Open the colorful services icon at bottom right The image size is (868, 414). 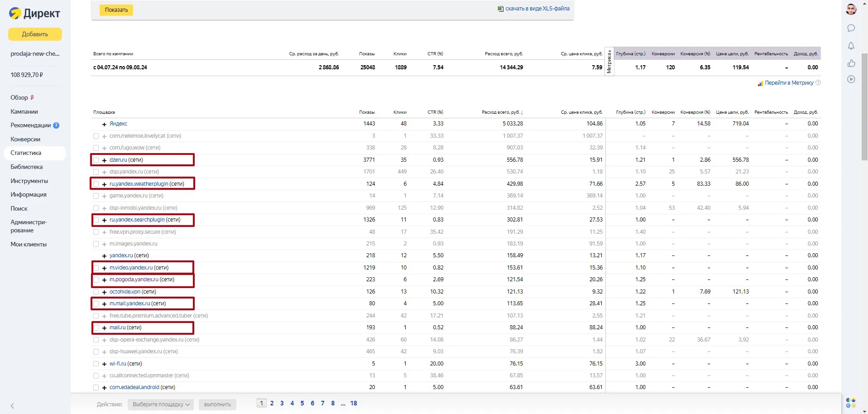(x=851, y=403)
